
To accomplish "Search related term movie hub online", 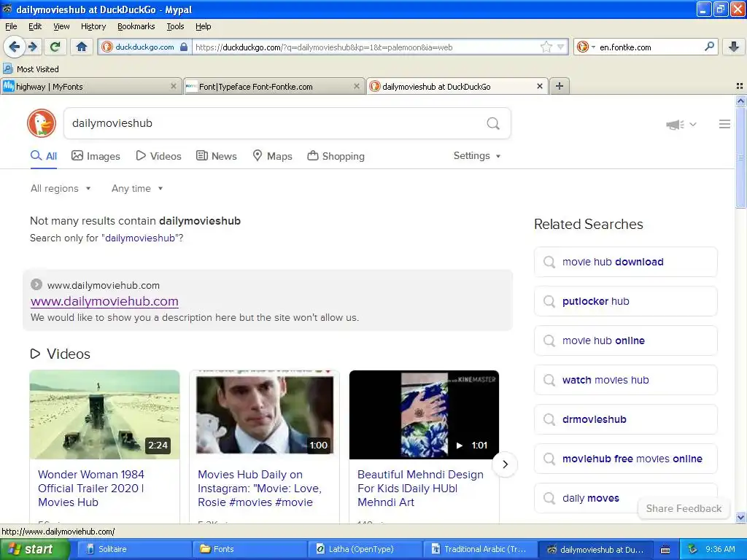I will [x=625, y=341].
